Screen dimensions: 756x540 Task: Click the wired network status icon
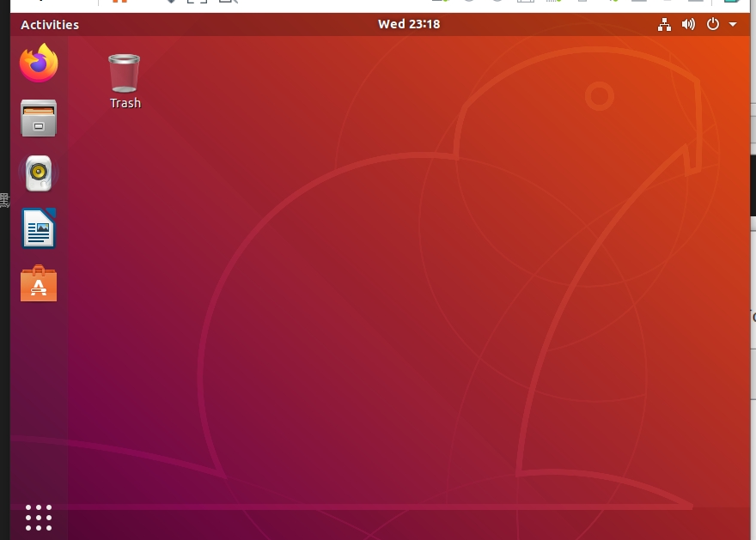click(664, 25)
